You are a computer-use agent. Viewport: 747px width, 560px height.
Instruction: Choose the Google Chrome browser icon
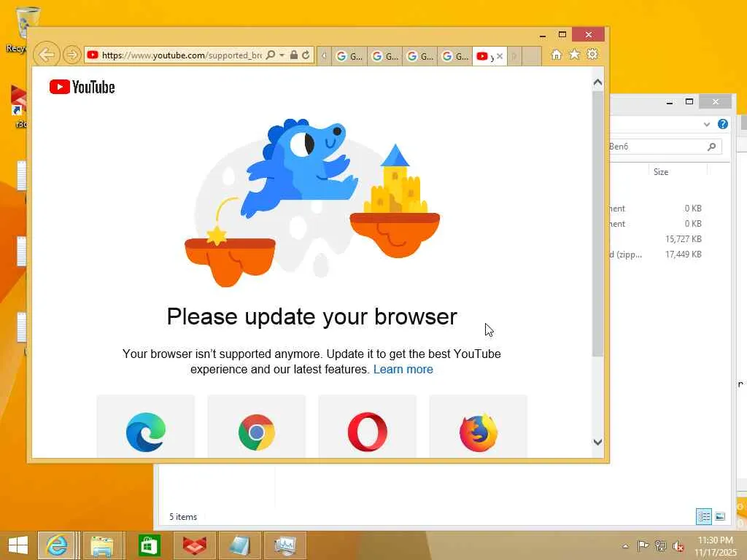point(257,432)
